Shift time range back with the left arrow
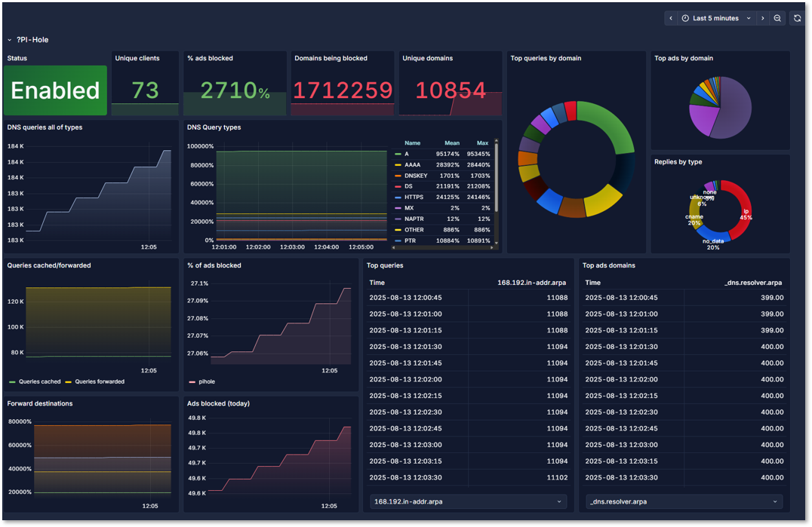The image size is (812, 527). point(671,17)
